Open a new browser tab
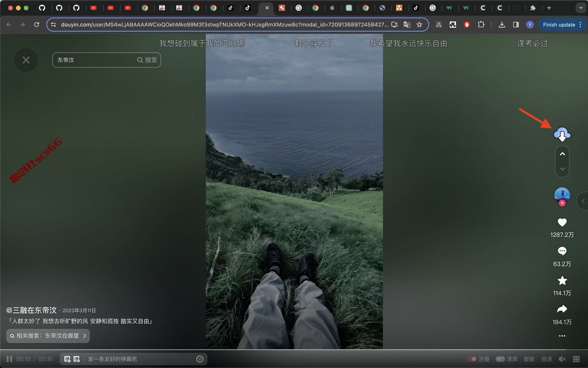 (x=549, y=8)
